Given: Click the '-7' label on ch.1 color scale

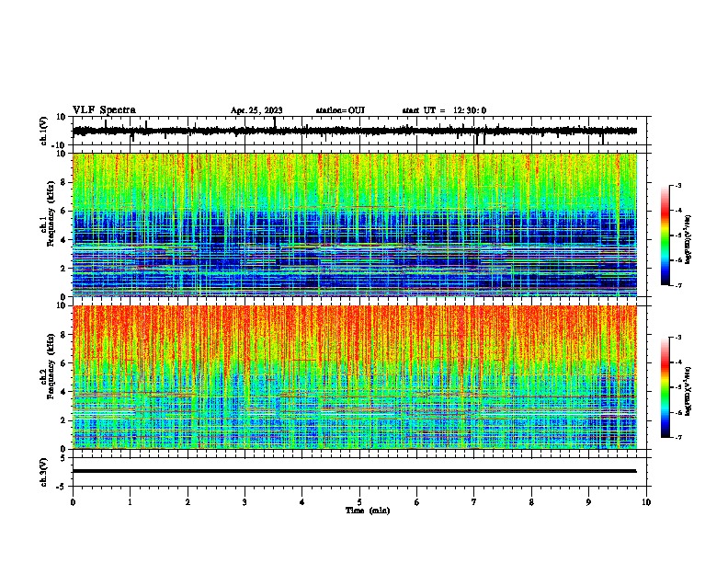Looking at the screenshot, I should (x=677, y=285).
